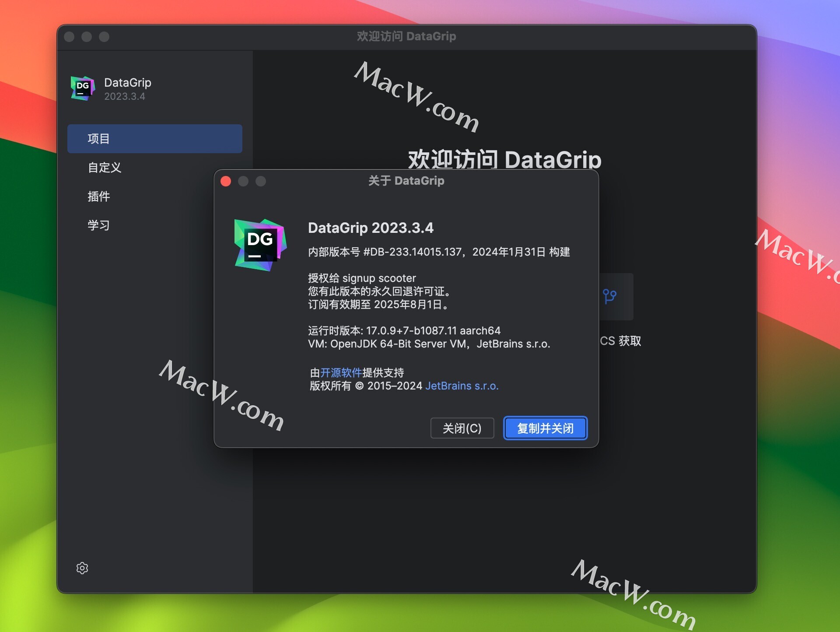Go to the 学习 tab

point(98,225)
